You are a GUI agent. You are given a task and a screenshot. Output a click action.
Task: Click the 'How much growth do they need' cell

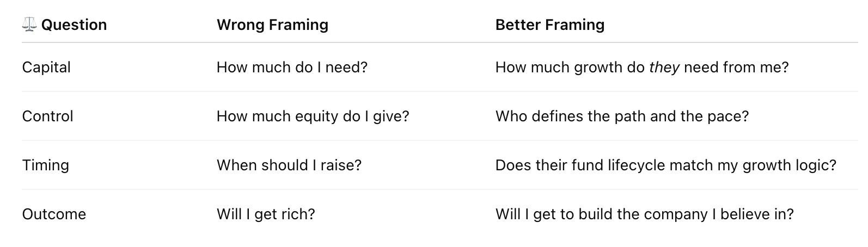[642, 67]
